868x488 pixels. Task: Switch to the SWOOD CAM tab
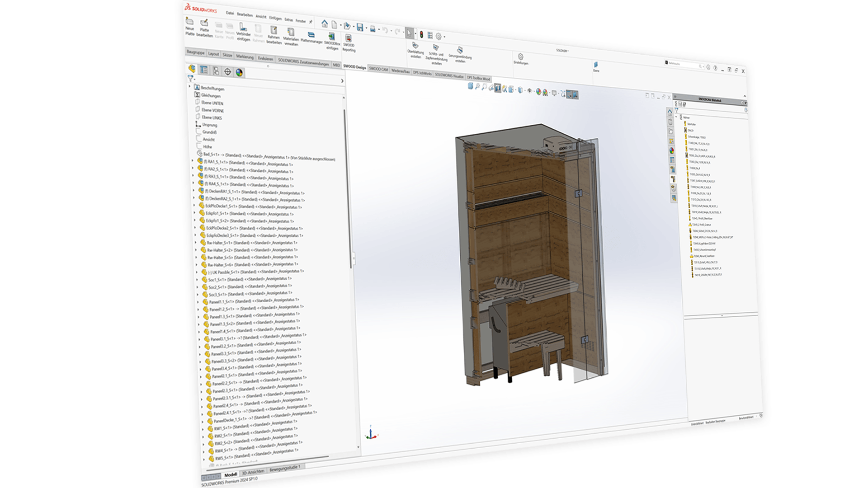pyautogui.click(x=378, y=69)
